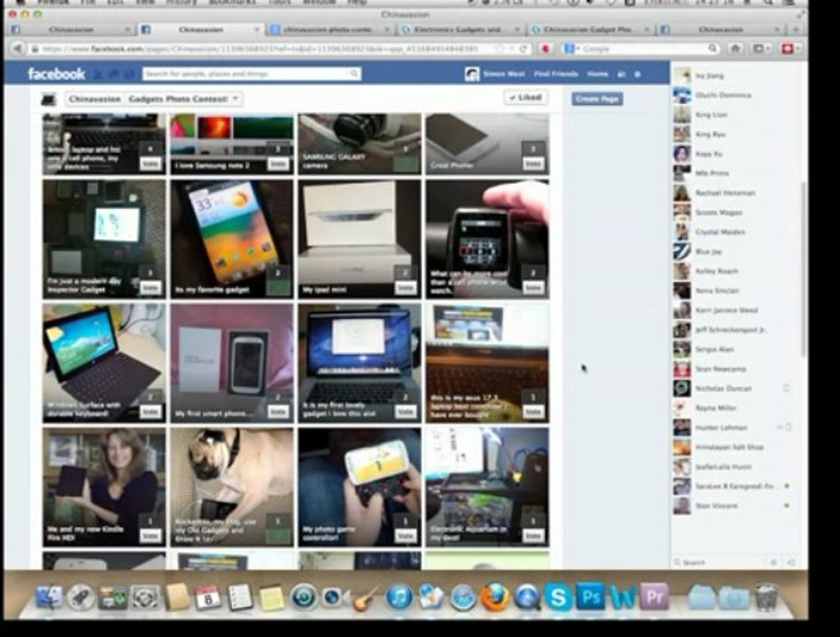Open new browser tab with plus
840x637 pixels.
[x=796, y=29]
